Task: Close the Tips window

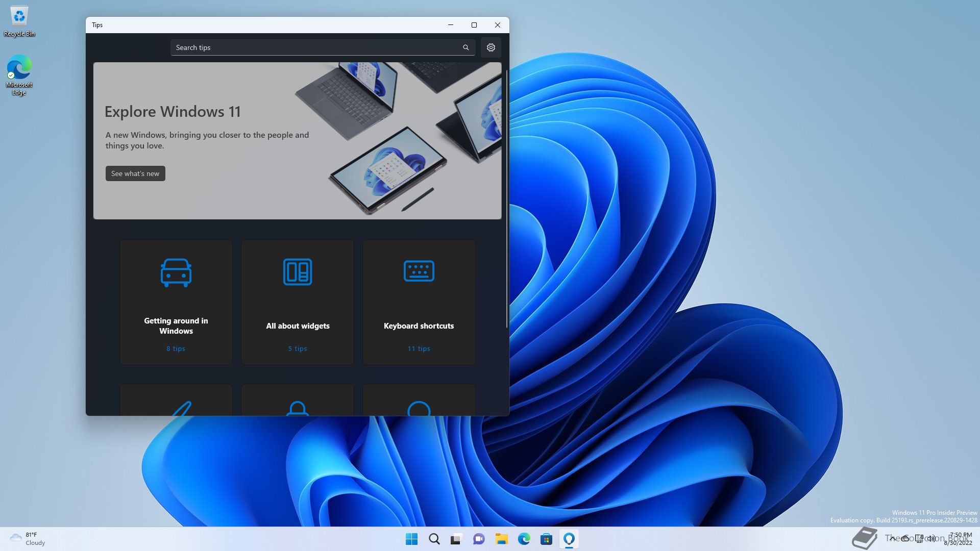Action: (498, 25)
